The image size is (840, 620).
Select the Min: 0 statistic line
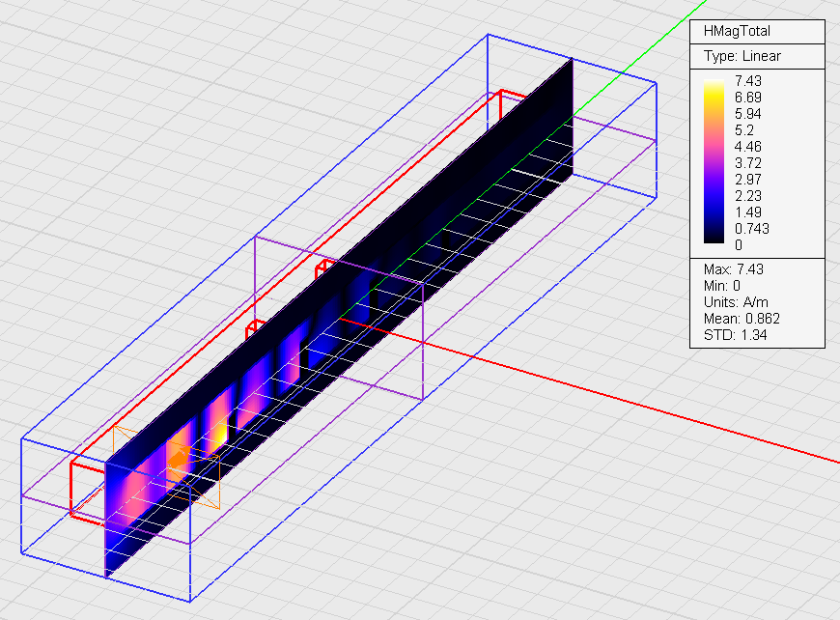(x=722, y=286)
